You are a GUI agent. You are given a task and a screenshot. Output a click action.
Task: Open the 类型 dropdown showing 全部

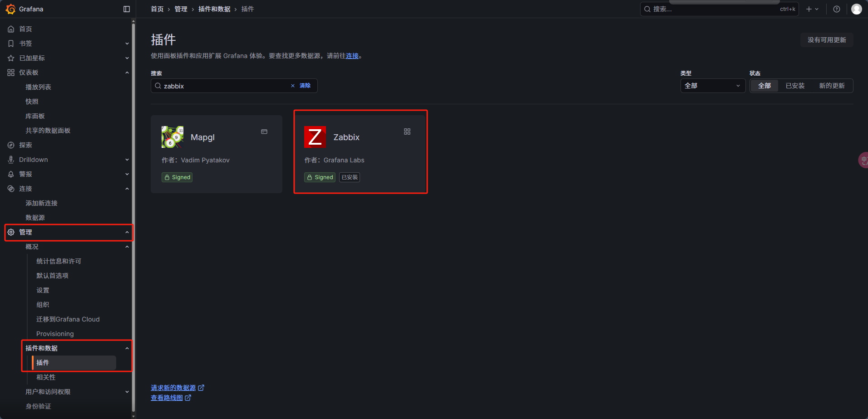point(713,86)
